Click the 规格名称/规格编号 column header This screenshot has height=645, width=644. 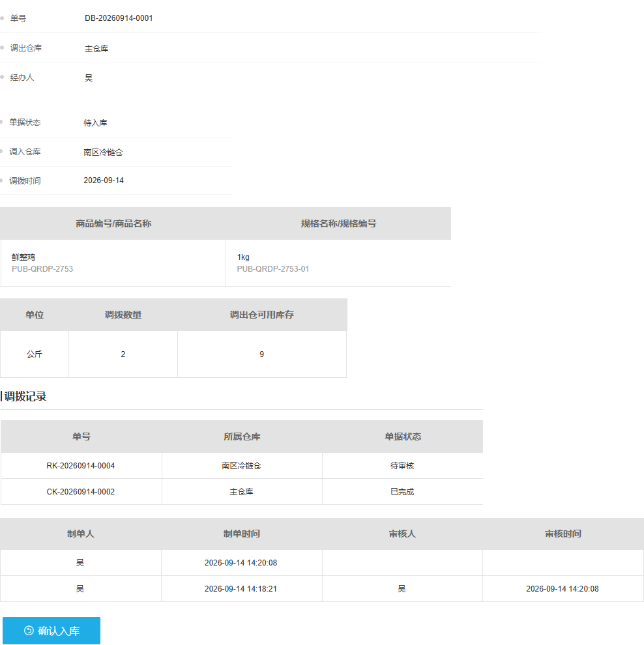coord(338,223)
